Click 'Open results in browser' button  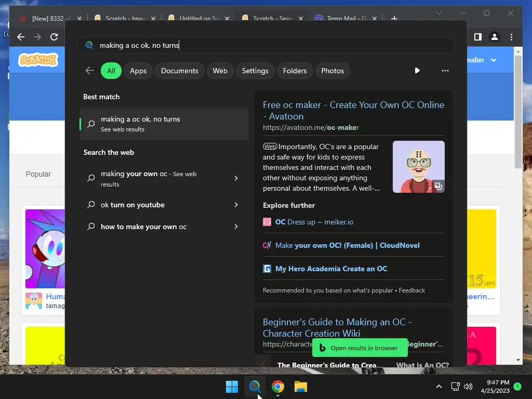point(360,348)
